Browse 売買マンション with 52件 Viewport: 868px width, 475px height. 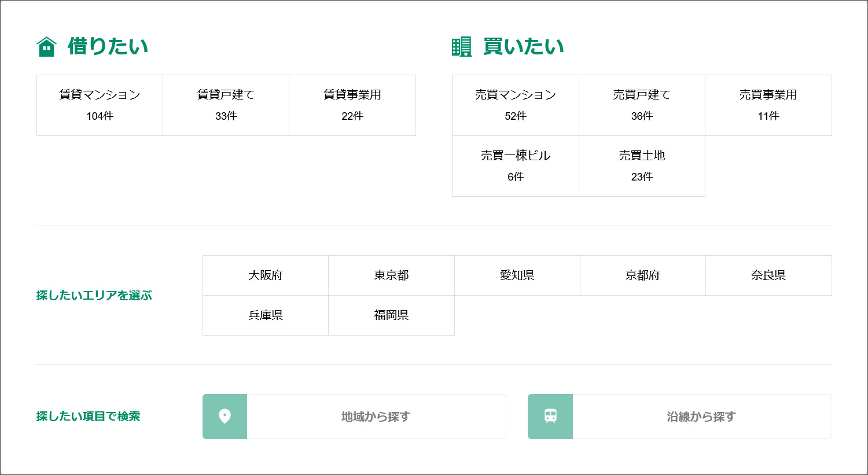pos(515,105)
